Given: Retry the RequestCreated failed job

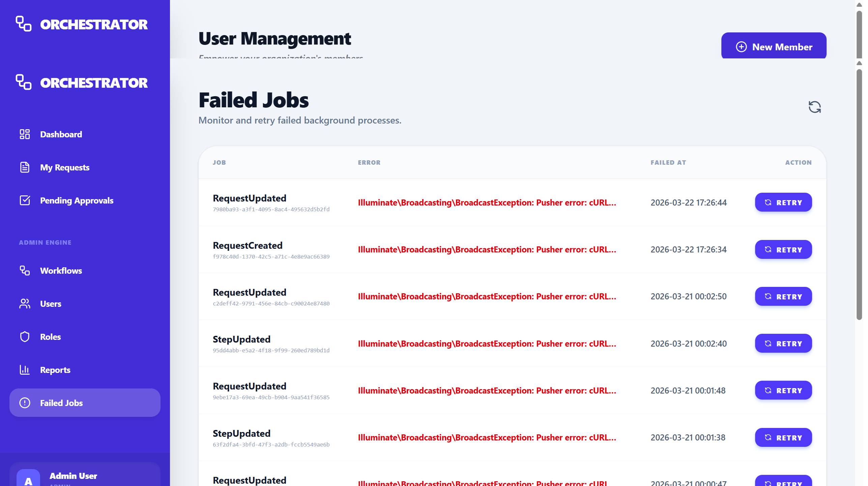Looking at the screenshot, I should (783, 250).
